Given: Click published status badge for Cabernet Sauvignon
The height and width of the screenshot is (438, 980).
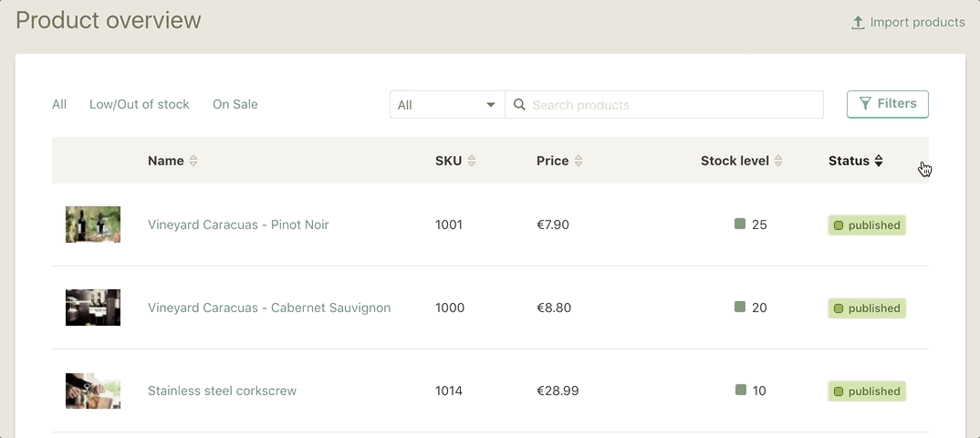Looking at the screenshot, I should pos(867,308).
